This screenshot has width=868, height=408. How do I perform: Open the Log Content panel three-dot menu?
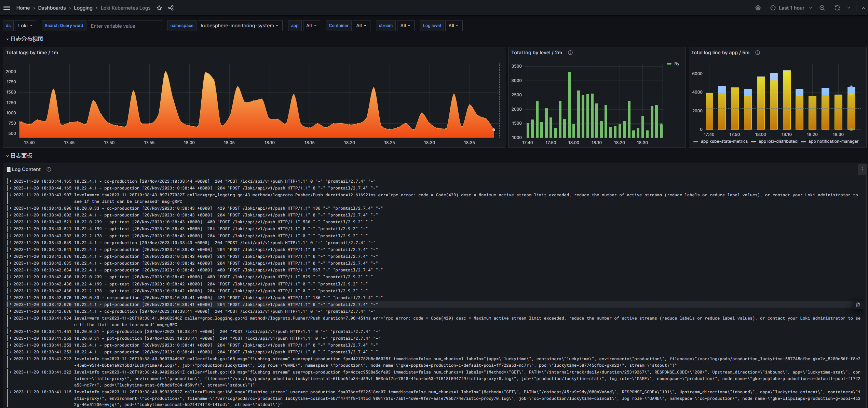pyautogui.click(x=862, y=169)
